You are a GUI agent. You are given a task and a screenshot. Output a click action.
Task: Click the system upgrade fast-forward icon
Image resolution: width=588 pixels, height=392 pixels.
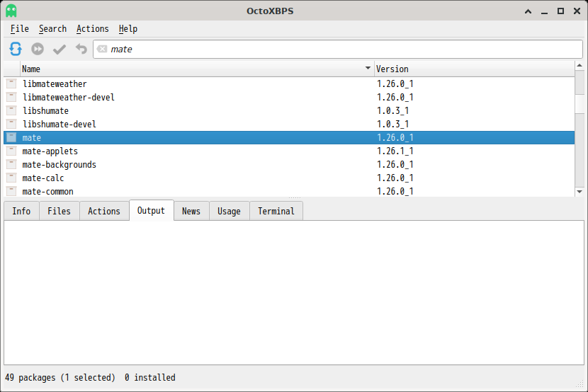(38, 49)
